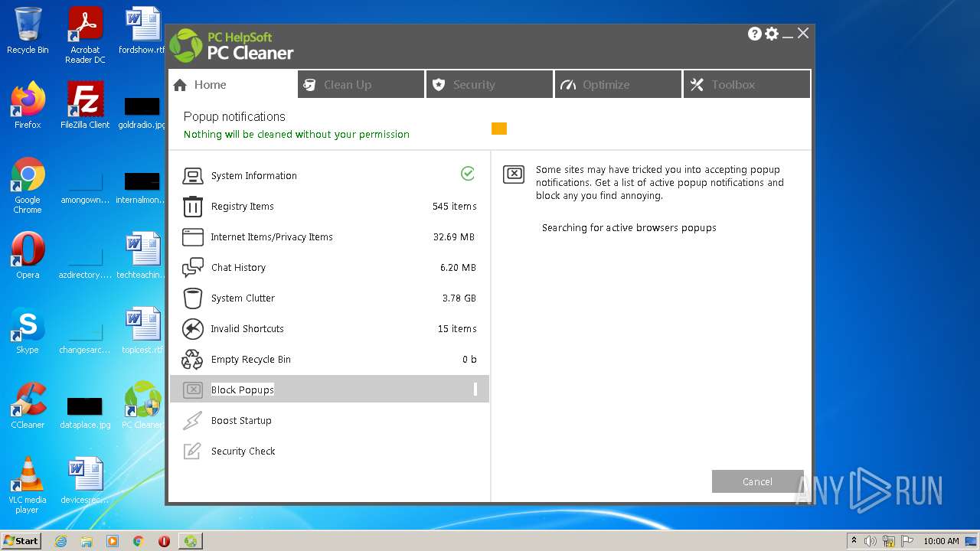Screen dimensions: 980x551
Task: Select the PC Cleaner desktop shortcut
Action: 142,405
